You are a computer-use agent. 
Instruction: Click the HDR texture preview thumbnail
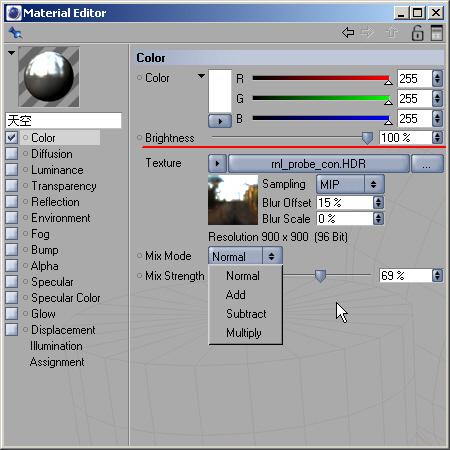[x=233, y=200]
